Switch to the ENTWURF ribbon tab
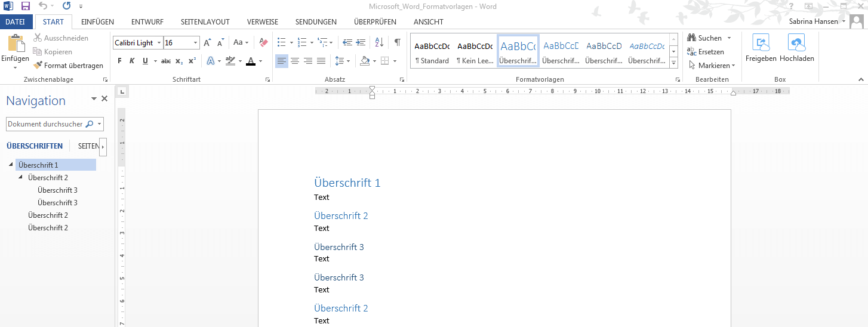Viewport: 868px width, 327px height. 147,21
